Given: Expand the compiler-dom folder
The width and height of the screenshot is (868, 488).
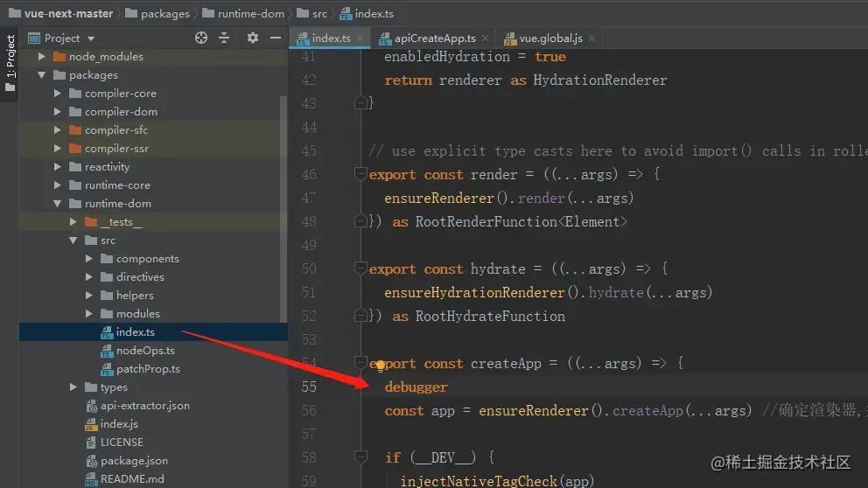Looking at the screenshot, I should coord(58,112).
